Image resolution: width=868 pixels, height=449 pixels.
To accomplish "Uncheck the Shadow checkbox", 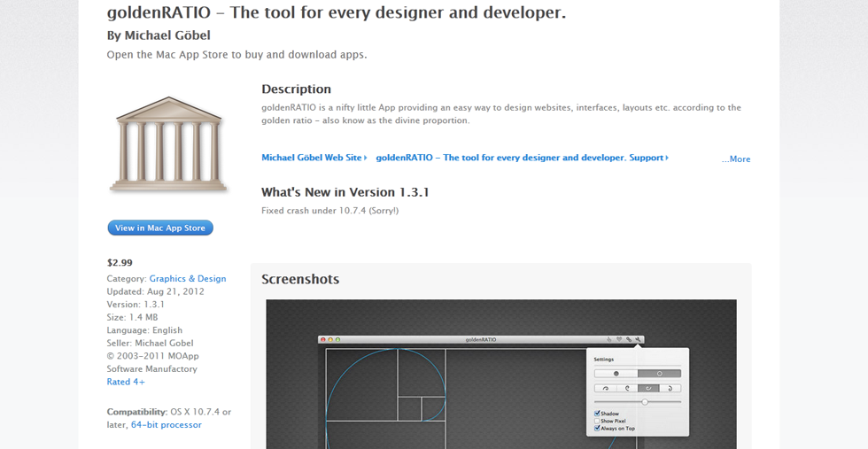I will pos(597,414).
